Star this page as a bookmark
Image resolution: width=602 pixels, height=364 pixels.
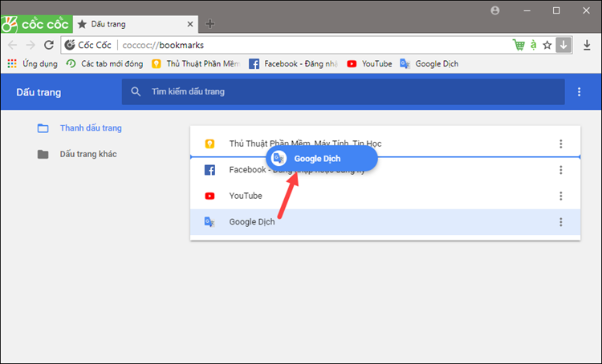pyautogui.click(x=547, y=45)
